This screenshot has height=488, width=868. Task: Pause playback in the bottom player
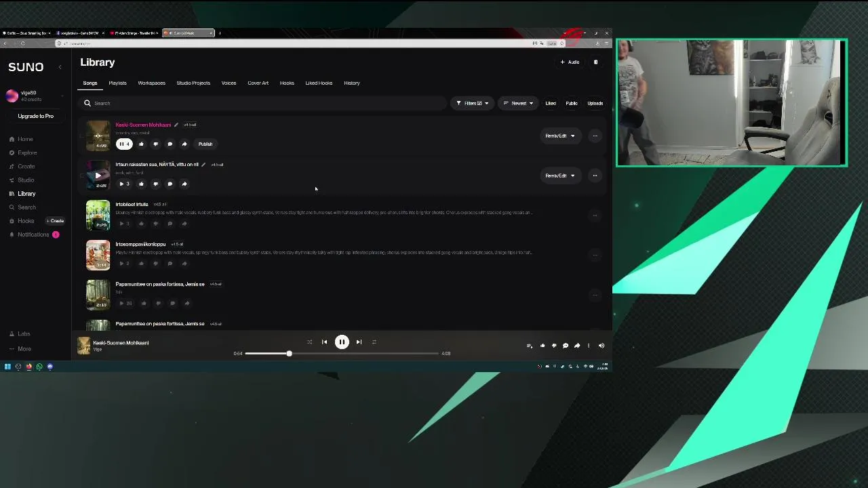pos(342,342)
